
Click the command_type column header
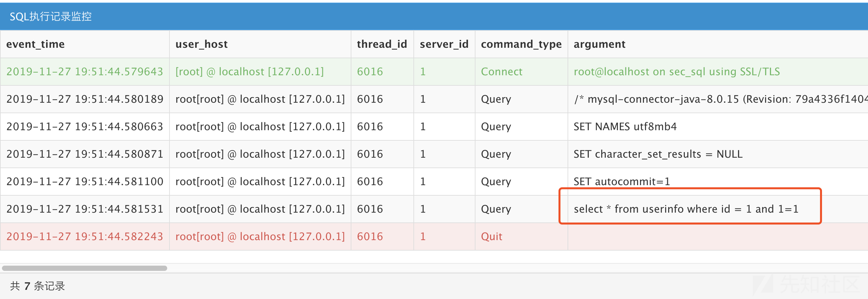[x=521, y=44]
